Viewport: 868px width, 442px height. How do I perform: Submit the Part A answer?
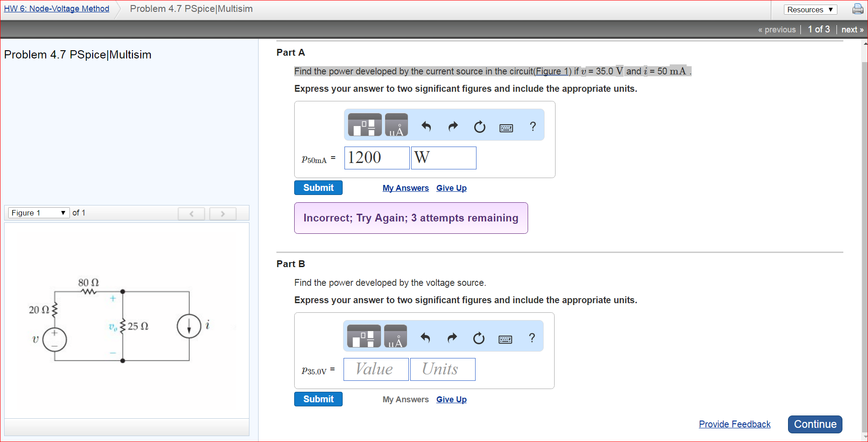318,187
